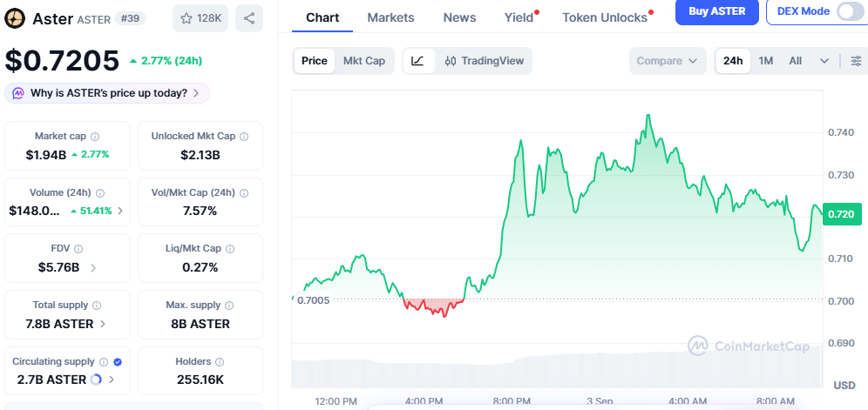Click the Buy ASTER button
The image size is (868, 410).
(717, 11)
